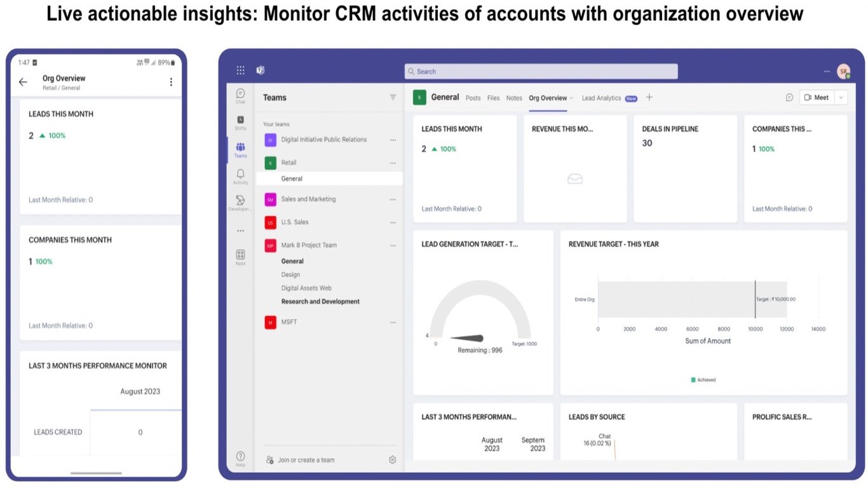Open more options for Retail team
The width and height of the screenshot is (868, 488).
(x=393, y=163)
